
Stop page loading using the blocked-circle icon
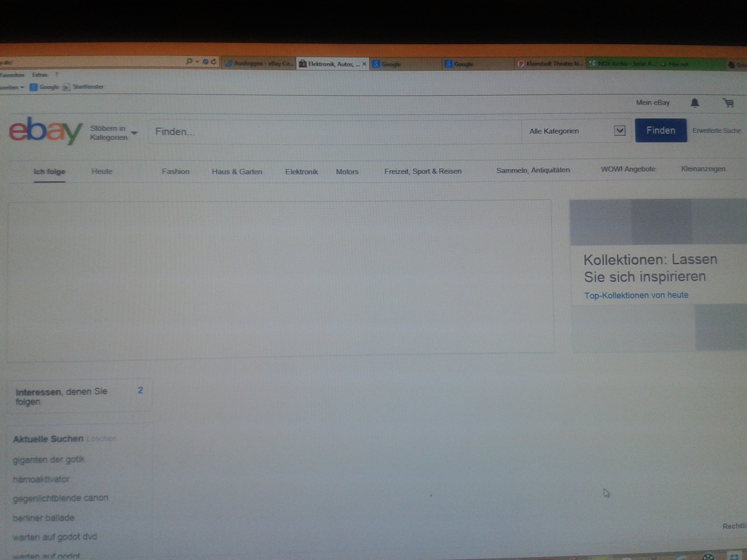205,62
